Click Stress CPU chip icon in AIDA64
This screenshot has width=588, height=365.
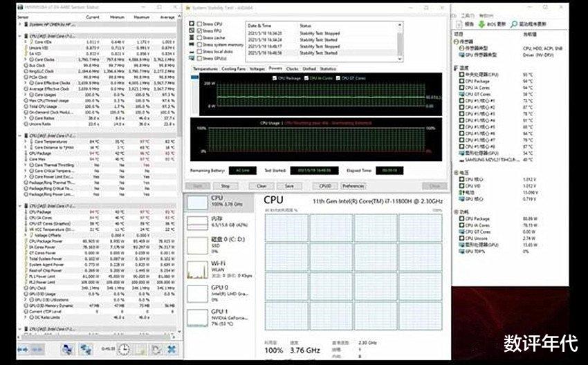click(192, 24)
